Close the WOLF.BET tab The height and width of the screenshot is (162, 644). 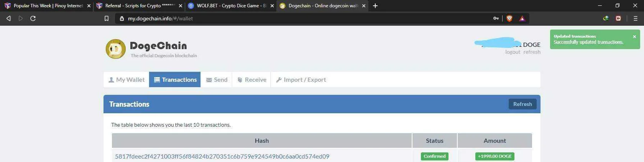coord(272,6)
